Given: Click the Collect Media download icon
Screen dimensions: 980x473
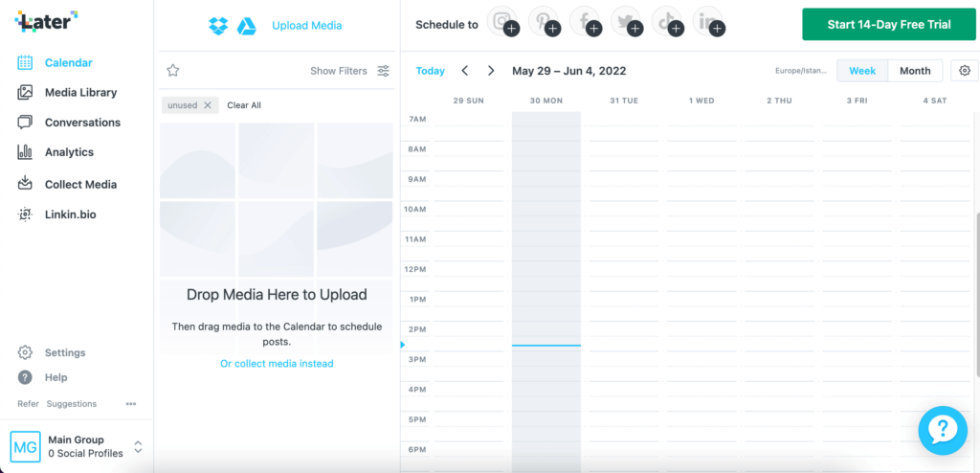Looking at the screenshot, I should (x=25, y=183).
